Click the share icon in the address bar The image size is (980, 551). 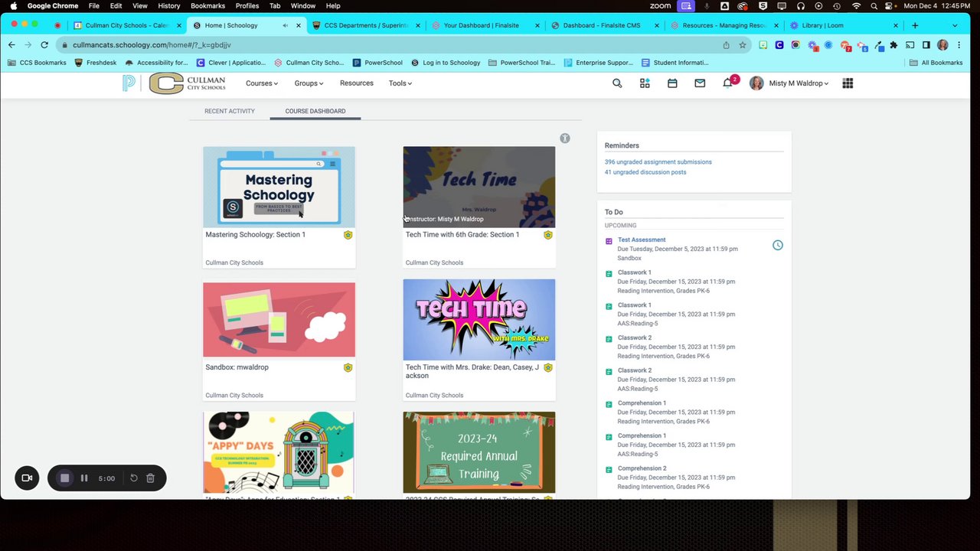tap(726, 45)
